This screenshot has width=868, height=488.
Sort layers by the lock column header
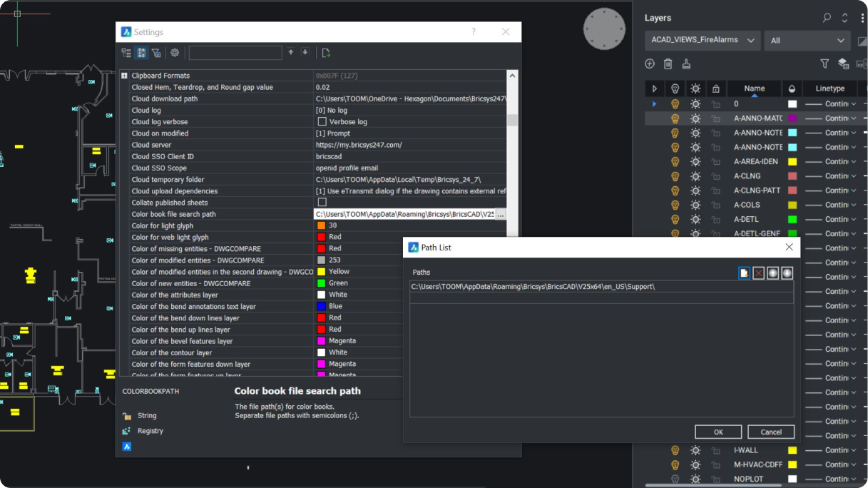pos(715,88)
